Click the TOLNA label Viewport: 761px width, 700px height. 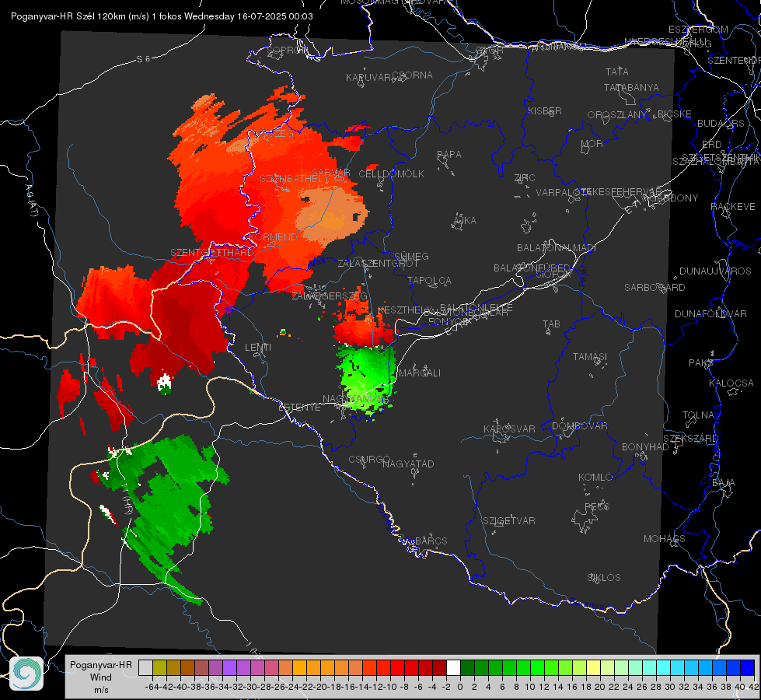click(x=698, y=415)
